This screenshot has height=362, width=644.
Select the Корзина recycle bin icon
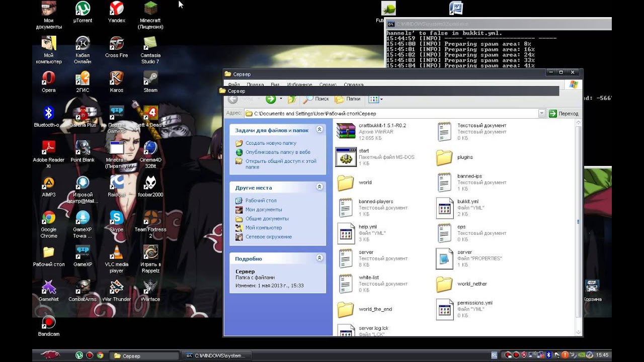593,292
